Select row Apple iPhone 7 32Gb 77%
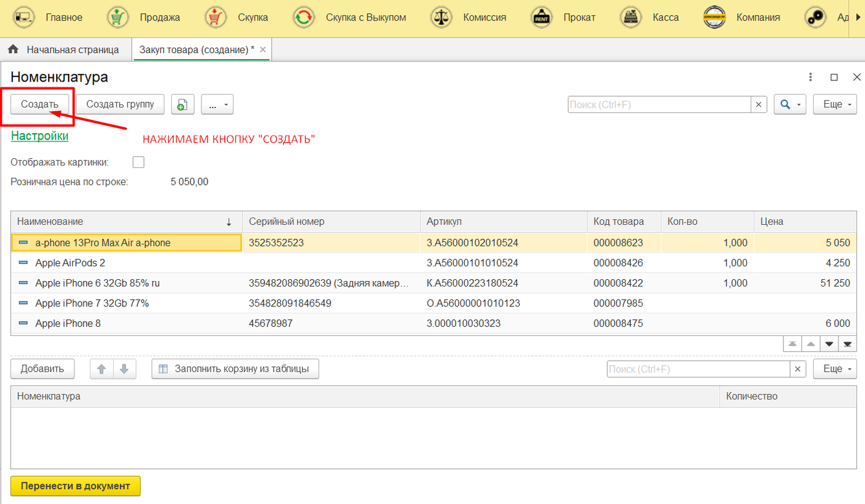 pyautogui.click(x=434, y=303)
